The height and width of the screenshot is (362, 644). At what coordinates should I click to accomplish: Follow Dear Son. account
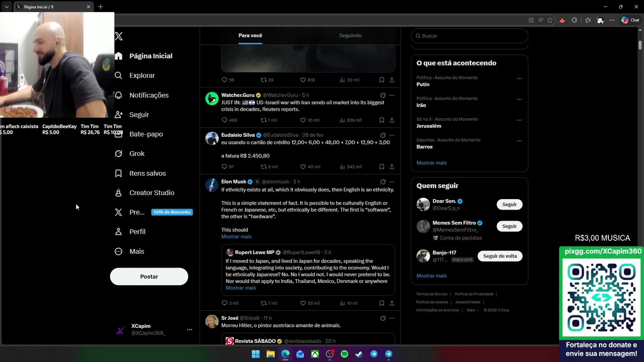[x=509, y=204]
